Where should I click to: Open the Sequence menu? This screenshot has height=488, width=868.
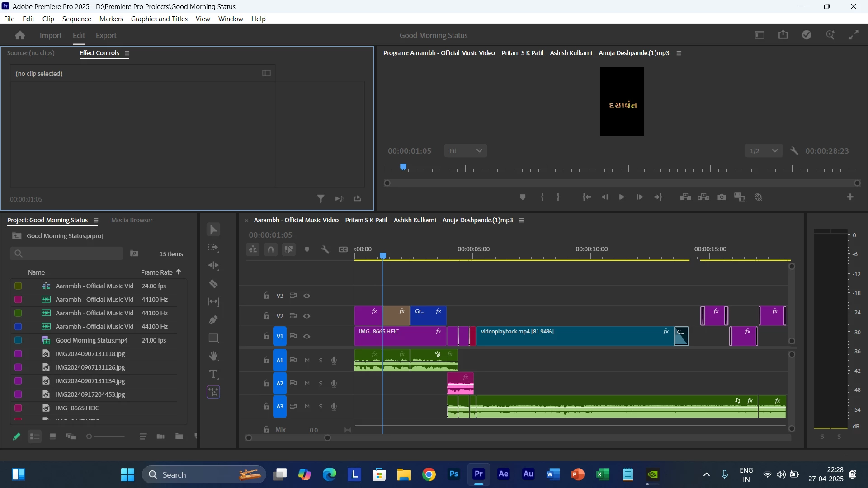click(76, 19)
